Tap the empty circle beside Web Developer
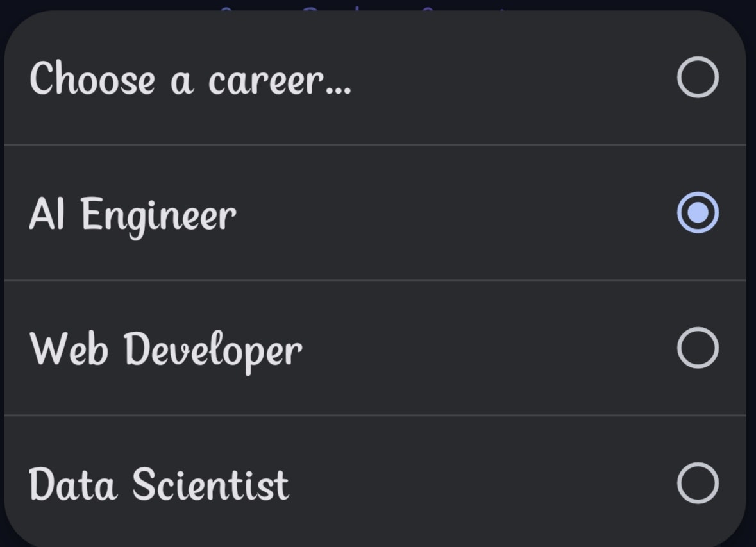756x547 pixels. tap(698, 346)
